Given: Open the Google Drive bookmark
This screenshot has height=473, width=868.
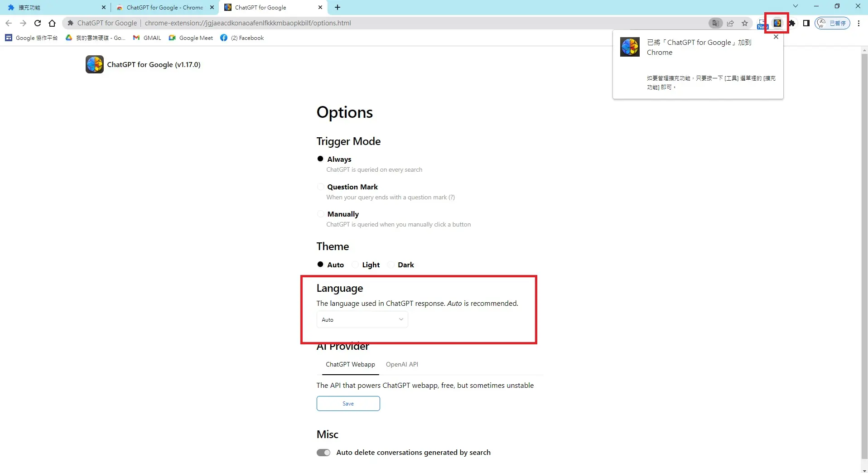Looking at the screenshot, I should pyautogui.click(x=96, y=38).
